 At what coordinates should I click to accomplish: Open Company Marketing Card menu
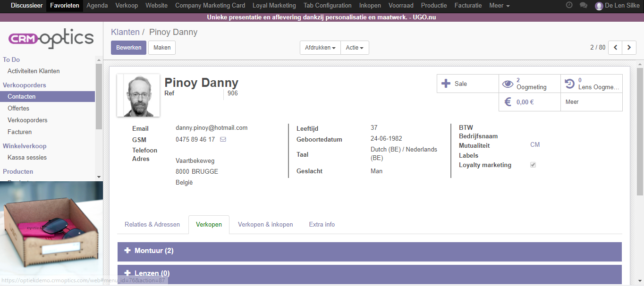[x=210, y=6]
